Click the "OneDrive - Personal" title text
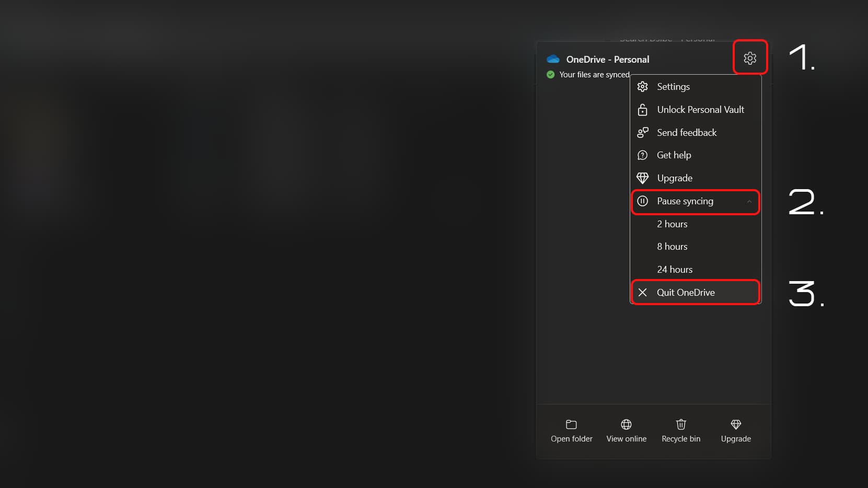 608,60
